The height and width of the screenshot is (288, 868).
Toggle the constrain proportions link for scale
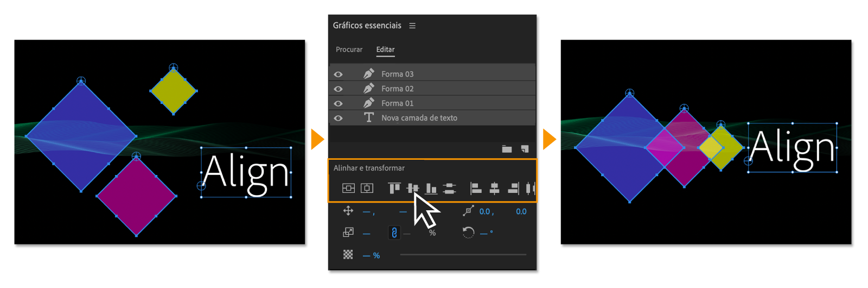394,233
